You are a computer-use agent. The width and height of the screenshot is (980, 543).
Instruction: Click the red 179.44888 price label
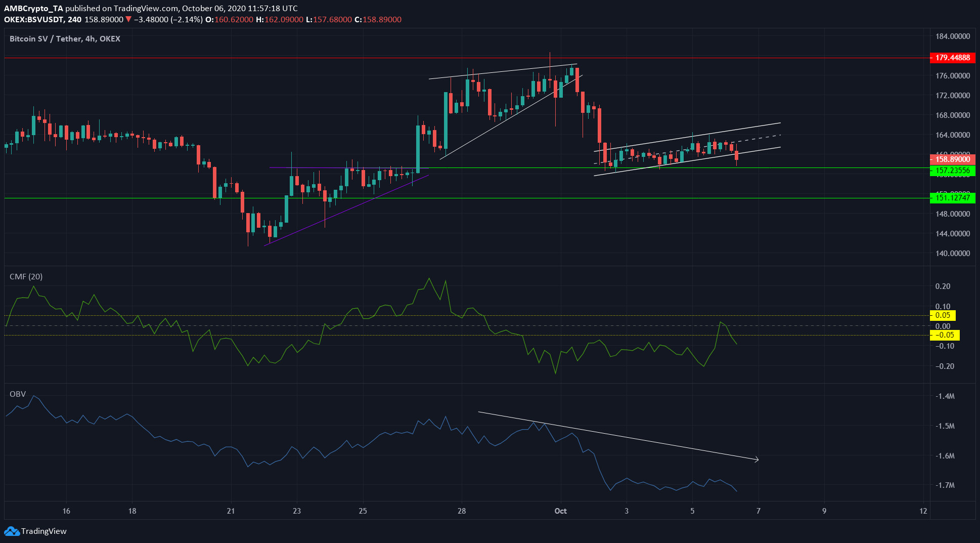tap(953, 58)
